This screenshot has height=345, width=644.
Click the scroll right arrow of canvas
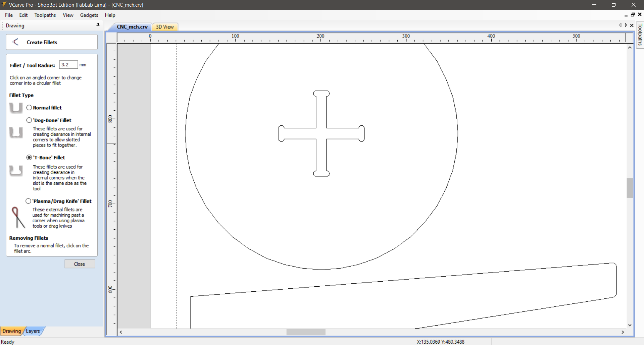pyautogui.click(x=623, y=332)
